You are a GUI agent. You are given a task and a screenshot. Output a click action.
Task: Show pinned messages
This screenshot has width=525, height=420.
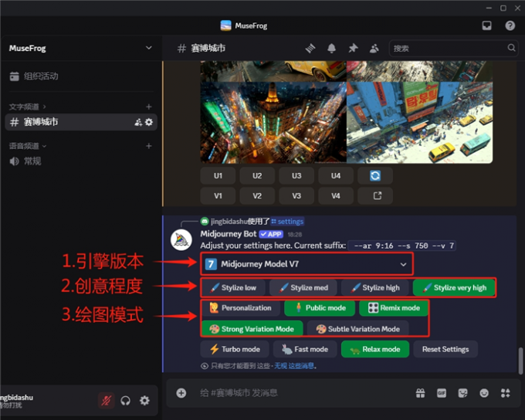[353, 48]
